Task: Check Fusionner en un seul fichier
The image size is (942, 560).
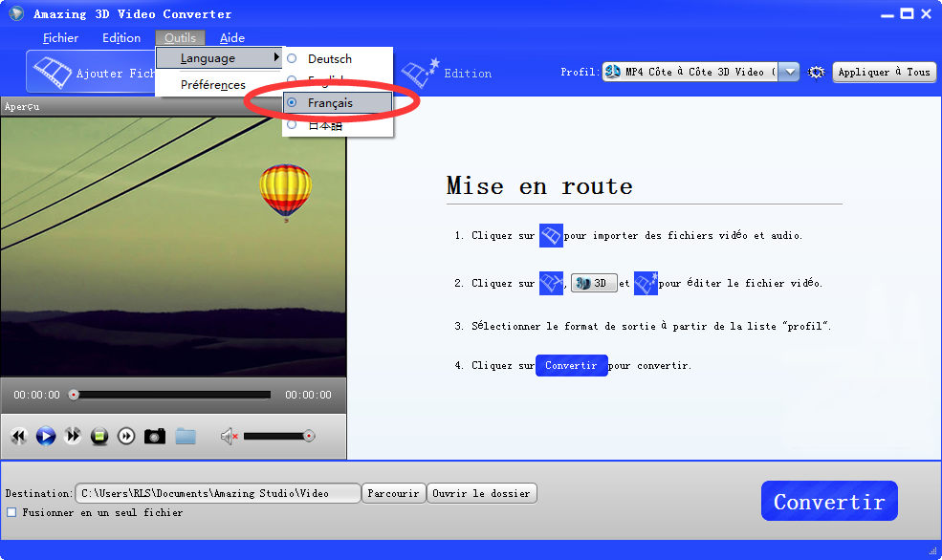Action: coord(11,512)
